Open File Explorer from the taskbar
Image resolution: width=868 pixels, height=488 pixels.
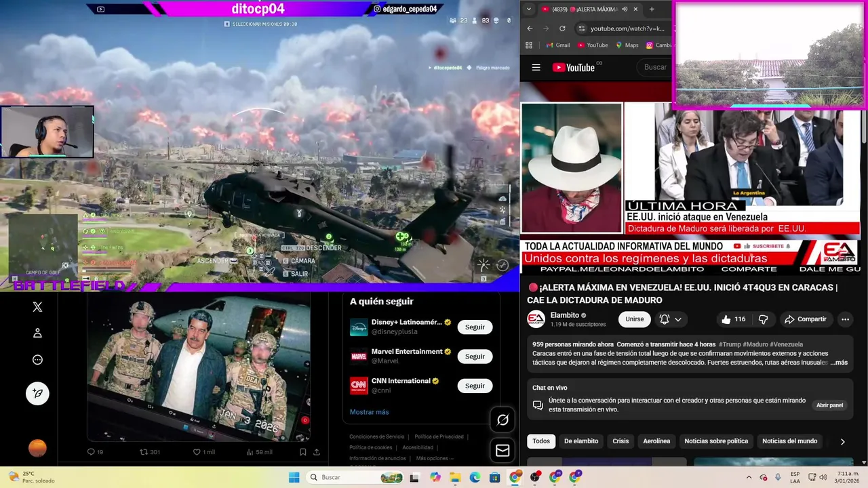[454, 477]
